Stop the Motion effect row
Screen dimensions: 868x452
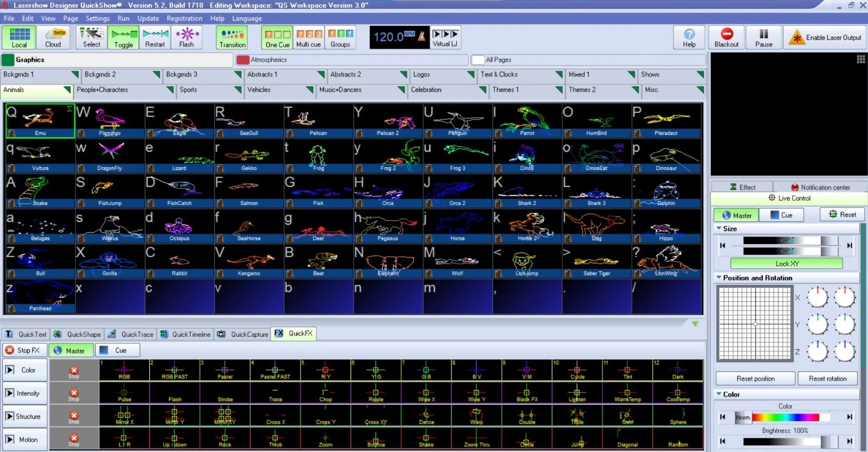pyautogui.click(x=74, y=439)
